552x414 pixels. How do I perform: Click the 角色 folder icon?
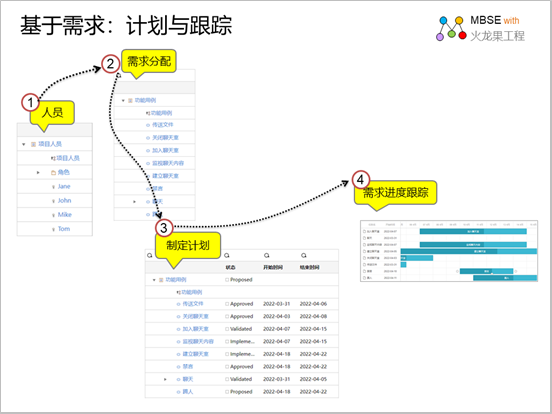54,172
